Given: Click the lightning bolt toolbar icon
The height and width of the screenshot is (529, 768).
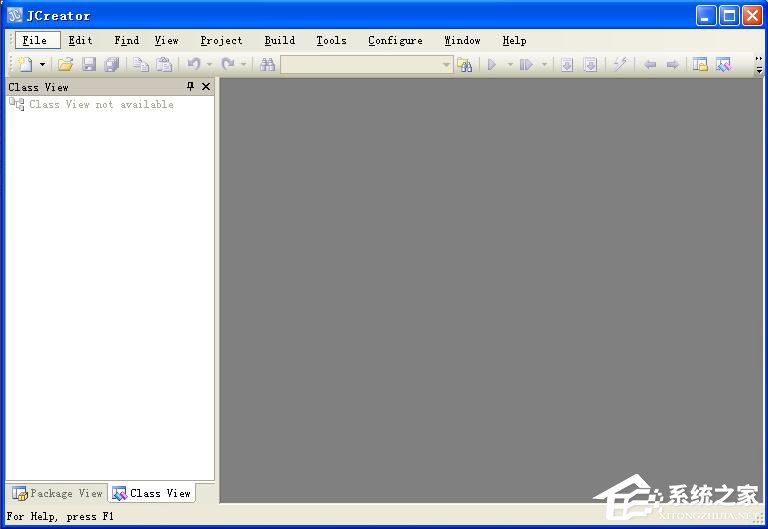Looking at the screenshot, I should point(620,64).
